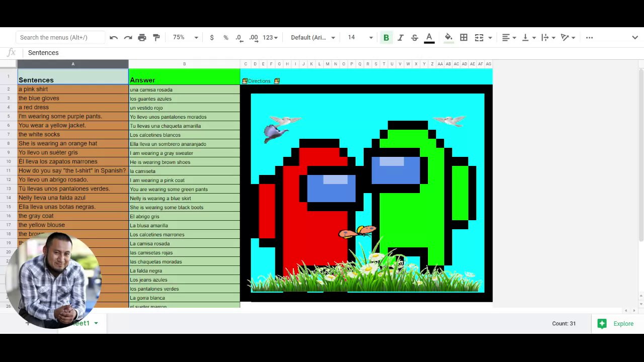Select the cell 'a pink shirt'

tap(73, 89)
